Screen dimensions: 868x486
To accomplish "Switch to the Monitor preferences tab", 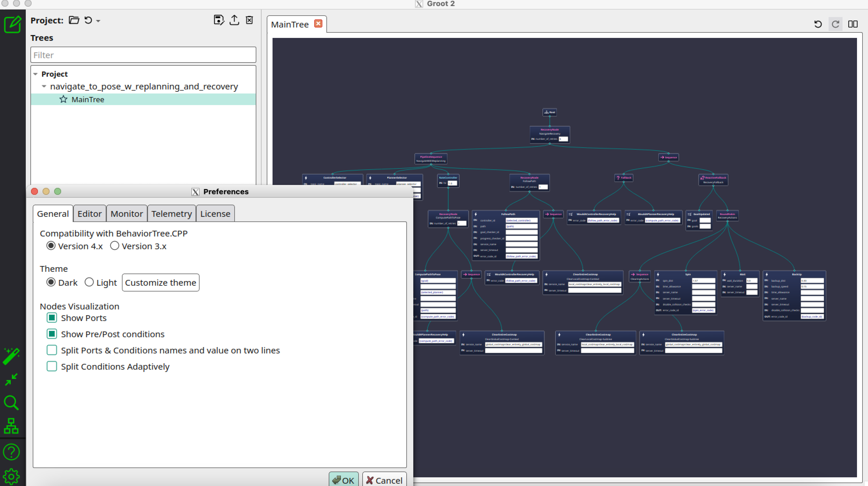I will tap(127, 214).
